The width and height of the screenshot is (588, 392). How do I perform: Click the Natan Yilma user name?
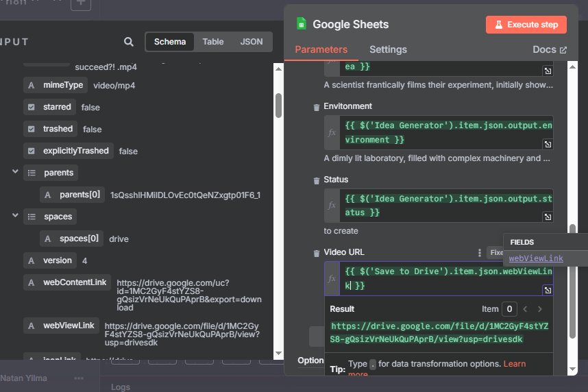[23, 378]
